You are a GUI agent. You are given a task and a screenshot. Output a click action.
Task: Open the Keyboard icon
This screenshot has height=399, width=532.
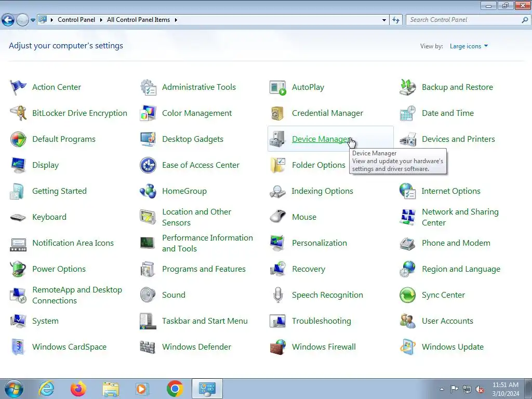[x=18, y=217]
